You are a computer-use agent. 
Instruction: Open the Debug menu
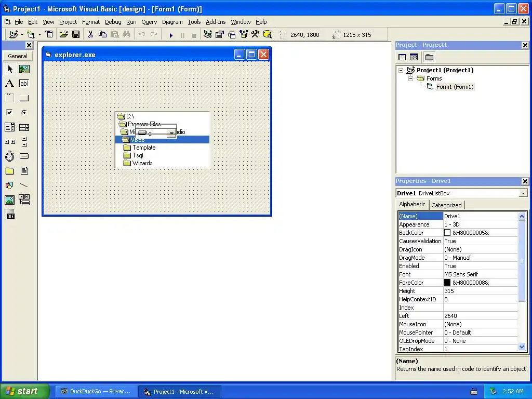113,22
